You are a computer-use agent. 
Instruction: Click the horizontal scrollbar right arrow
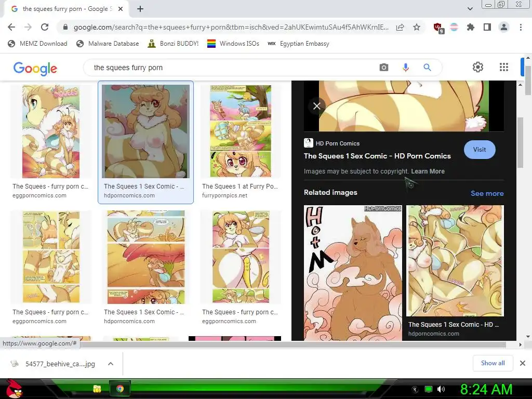pyautogui.click(x=521, y=345)
